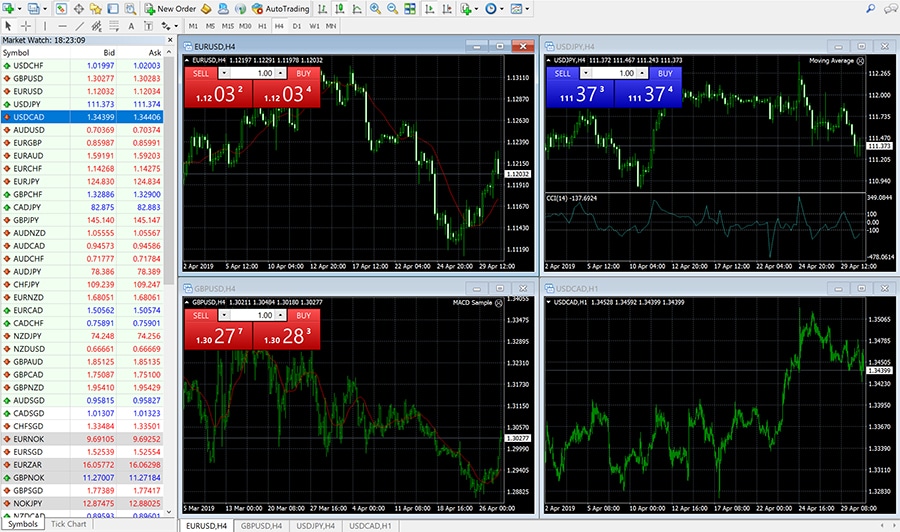Zoom out of the chart
This screenshot has width=900, height=532.
tap(393, 8)
